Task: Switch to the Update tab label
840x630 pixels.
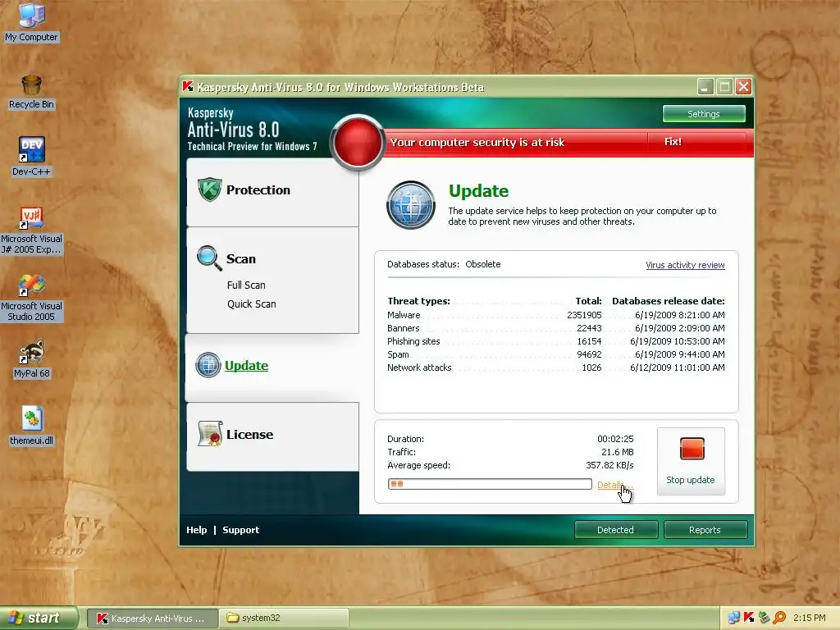Action: click(x=246, y=365)
